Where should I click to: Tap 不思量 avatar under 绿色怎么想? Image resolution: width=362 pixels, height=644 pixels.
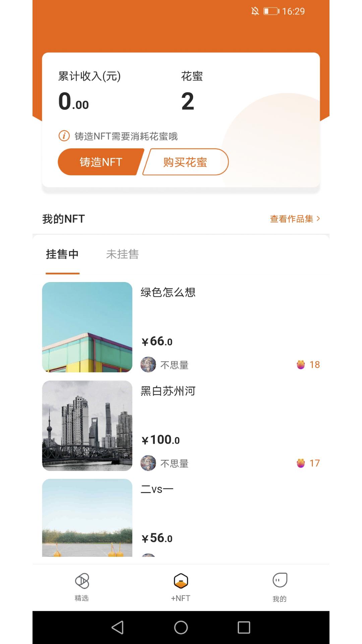coord(148,365)
